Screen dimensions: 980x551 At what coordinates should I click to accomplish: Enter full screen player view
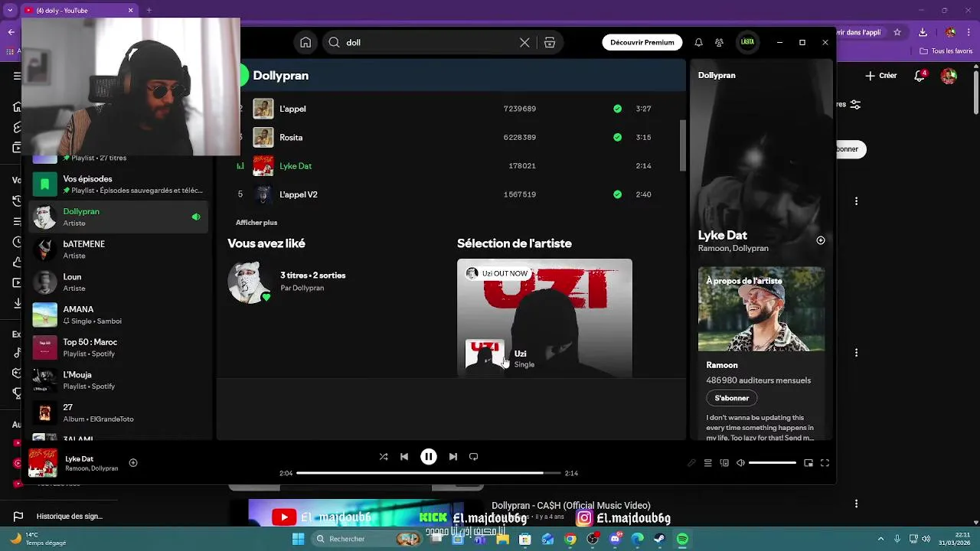click(x=825, y=463)
